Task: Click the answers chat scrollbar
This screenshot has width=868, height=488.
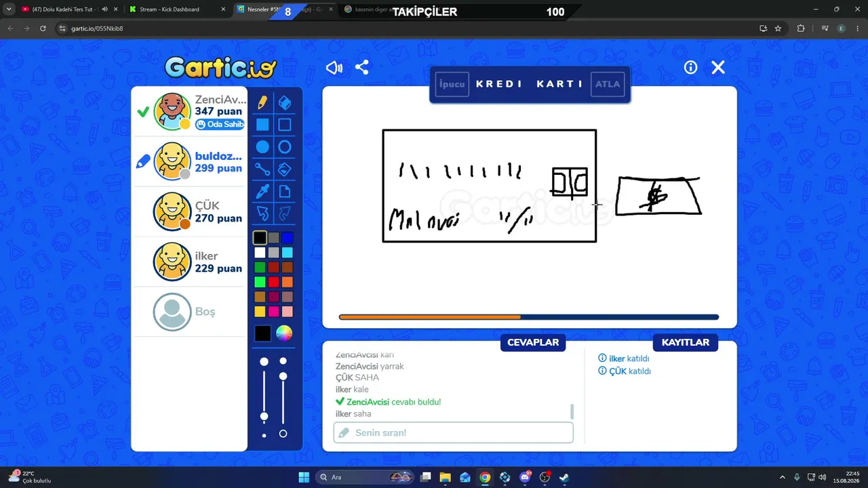Action: click(x=572, y=411)
